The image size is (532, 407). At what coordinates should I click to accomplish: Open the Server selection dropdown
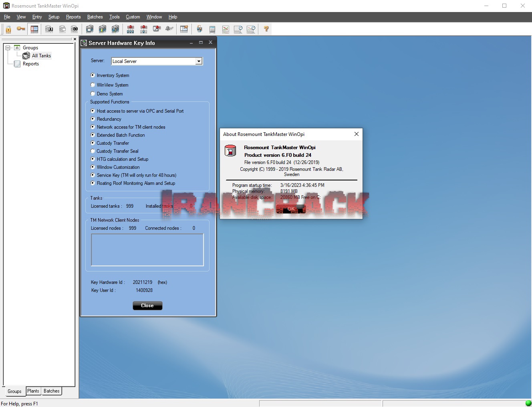pos(199,61)
